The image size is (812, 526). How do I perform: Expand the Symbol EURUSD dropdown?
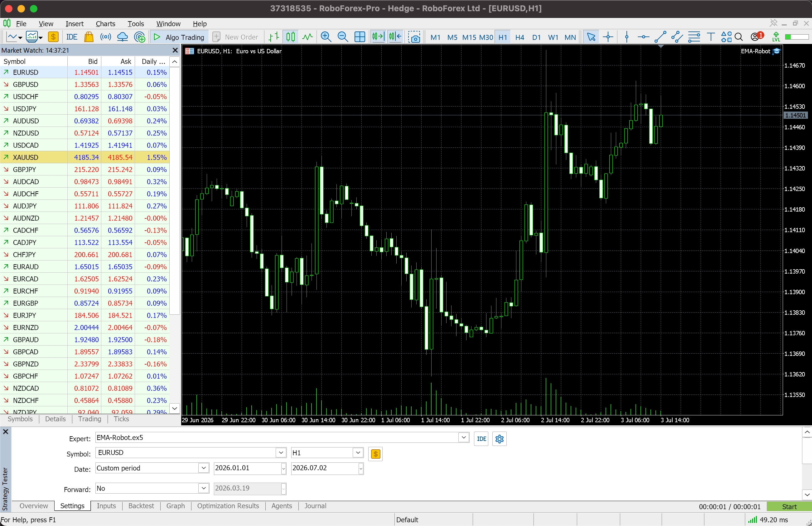[x=281, y=452]
